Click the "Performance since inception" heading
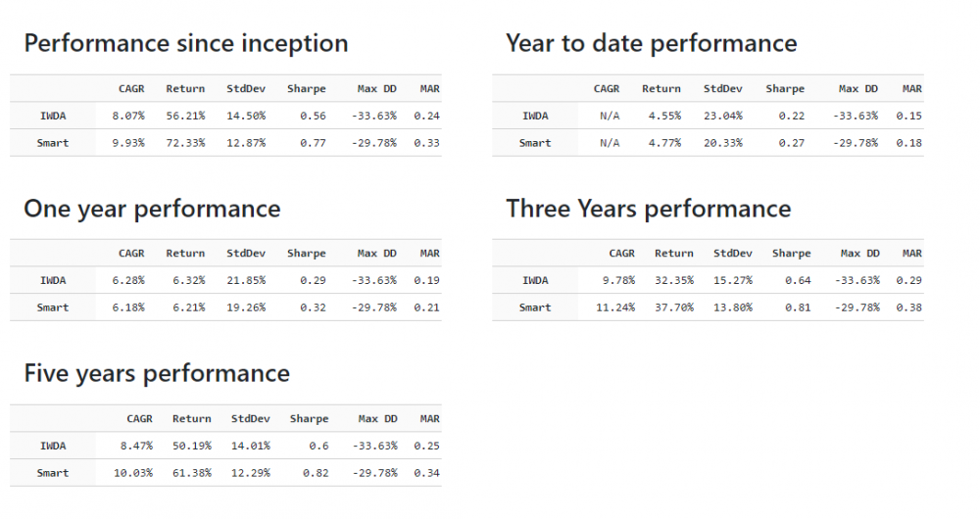Viewport: 980px width, 519px height. click(185, 44)
